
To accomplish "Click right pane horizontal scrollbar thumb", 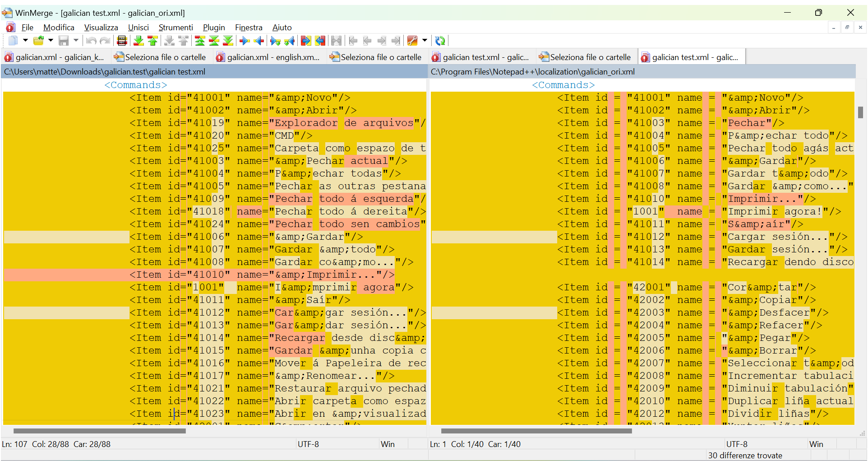I will tap(536, 431).
